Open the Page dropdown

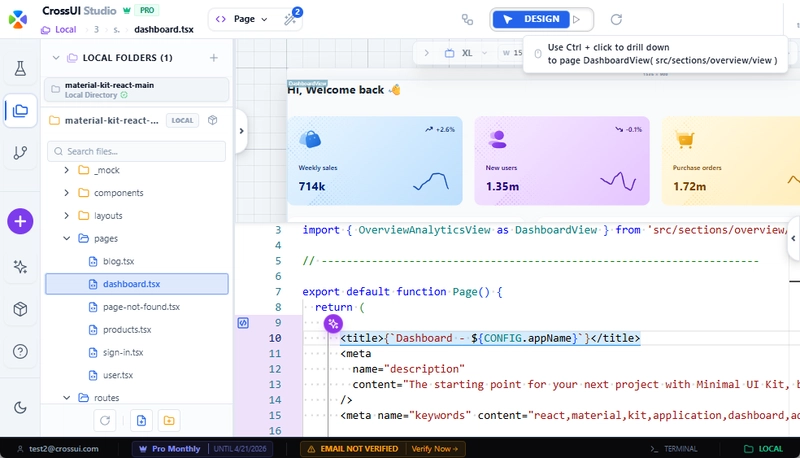click(243, 19)
